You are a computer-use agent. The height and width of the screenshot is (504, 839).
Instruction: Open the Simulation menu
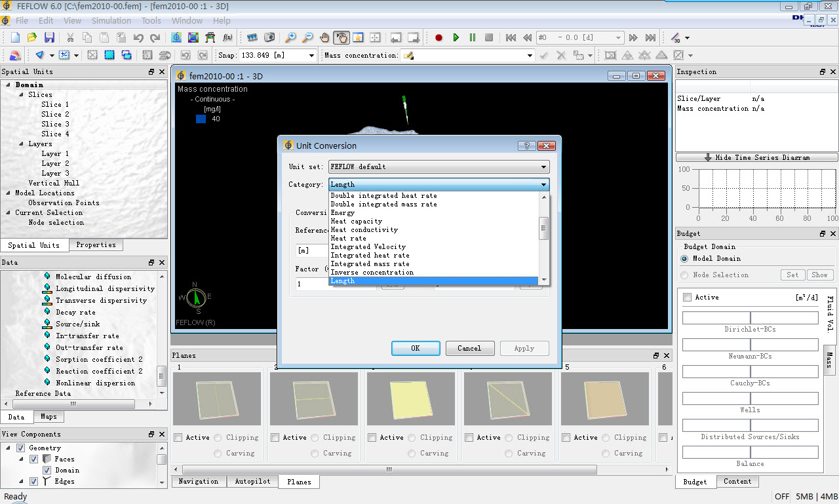coord(111,20)
